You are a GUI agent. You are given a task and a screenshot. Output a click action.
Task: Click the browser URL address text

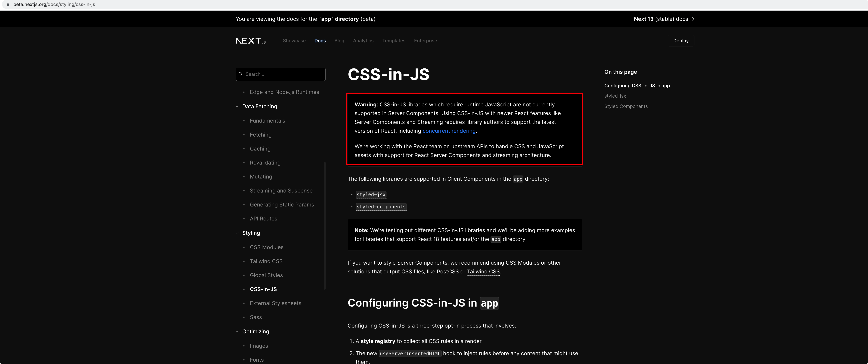tap(54, 4)
